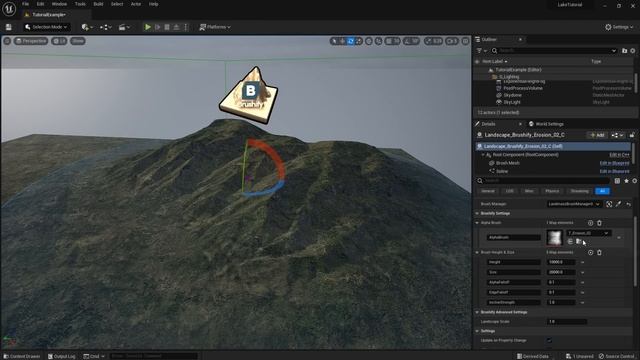Choose the rotate objects viewport tool
Image resolution: width=640 pixels, height=360 pixels.
[351, 41]
